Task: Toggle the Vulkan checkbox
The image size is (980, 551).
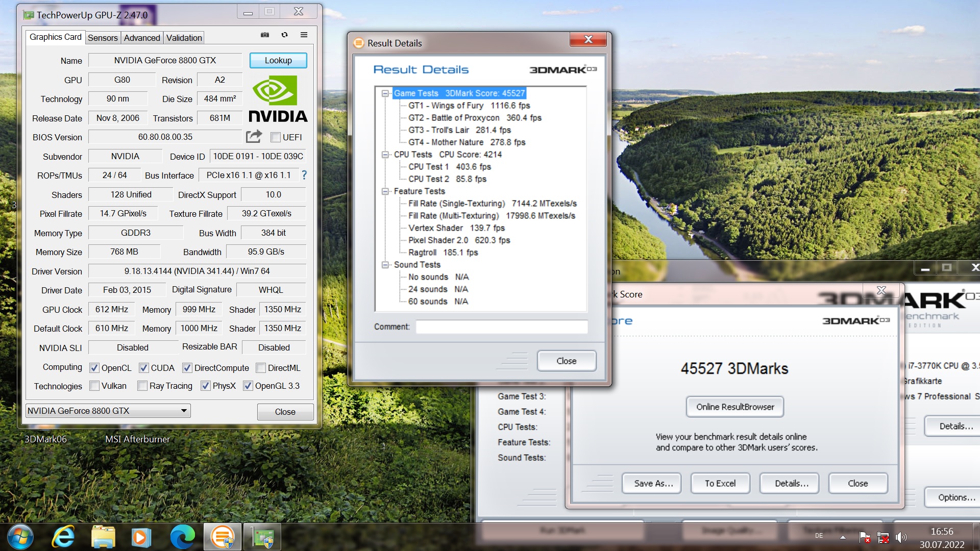Action: [x=94, y=386]
